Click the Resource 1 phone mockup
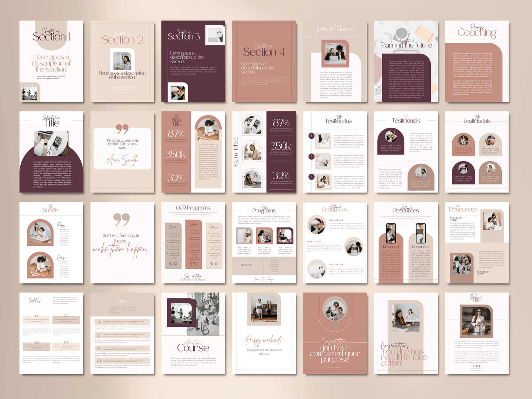Image resolution: width=532 pixels, height=399 pixels. point(391,233)
